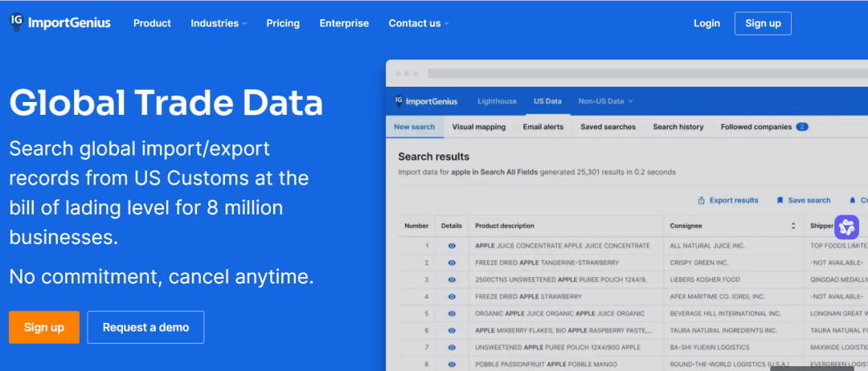Open the Saved searches tab
Viewport: 868px width, 371px height.
[x=608, y=127]
